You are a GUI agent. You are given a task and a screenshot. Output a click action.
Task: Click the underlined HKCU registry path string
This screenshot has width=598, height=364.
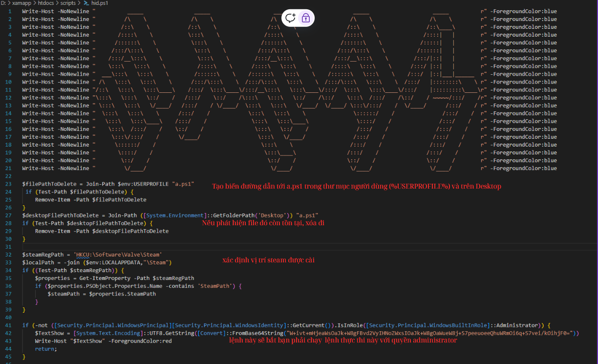(118, 255)
